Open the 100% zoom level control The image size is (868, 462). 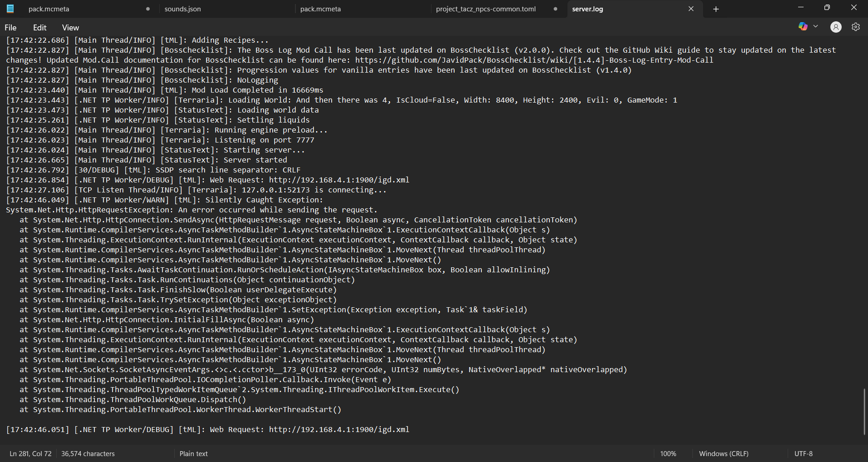pos(668,454)
